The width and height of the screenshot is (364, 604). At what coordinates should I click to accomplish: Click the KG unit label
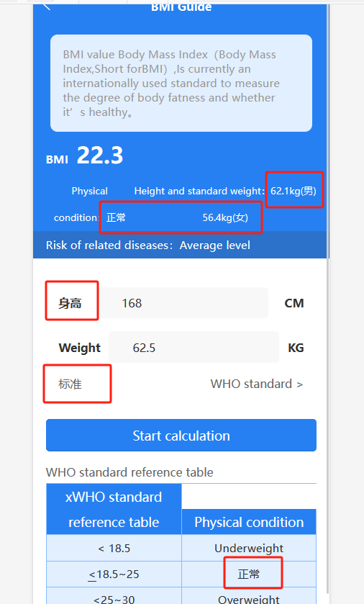tap(296, 348)
